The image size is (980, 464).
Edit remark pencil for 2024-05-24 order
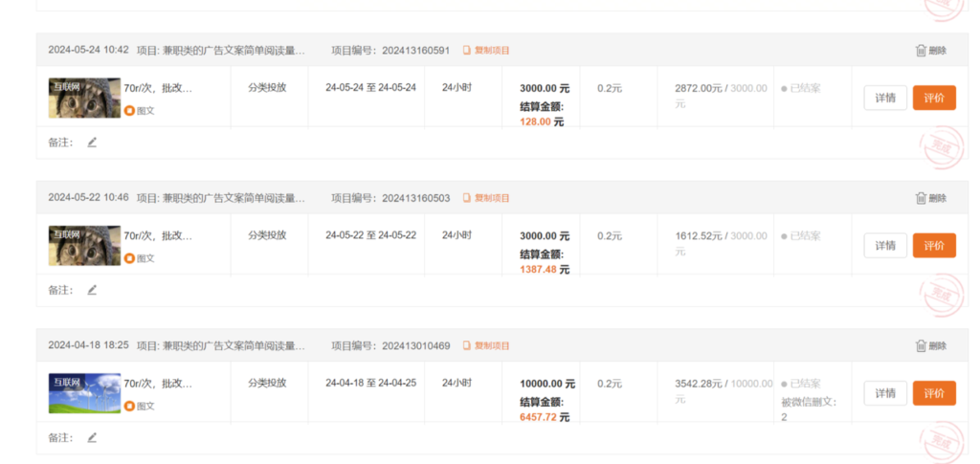92,143
